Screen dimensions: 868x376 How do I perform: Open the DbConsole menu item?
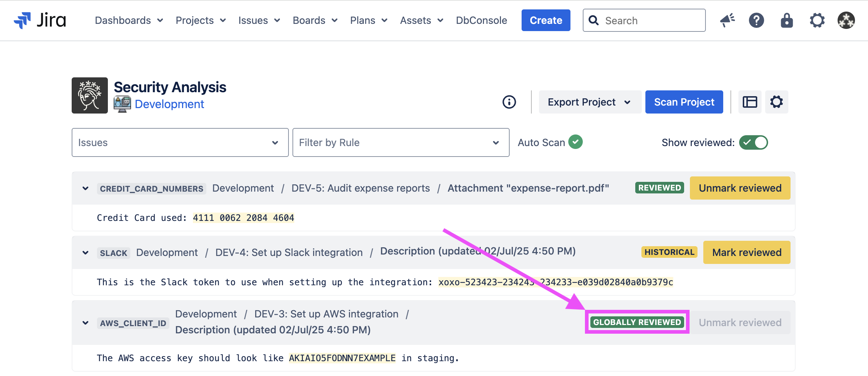(x=481, y=20)
